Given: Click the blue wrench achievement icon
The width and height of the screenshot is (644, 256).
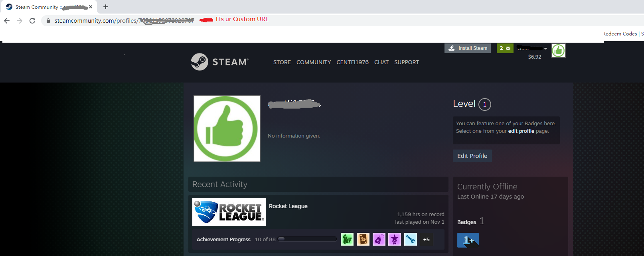Looking at the screenshot, I should point(410,239).
